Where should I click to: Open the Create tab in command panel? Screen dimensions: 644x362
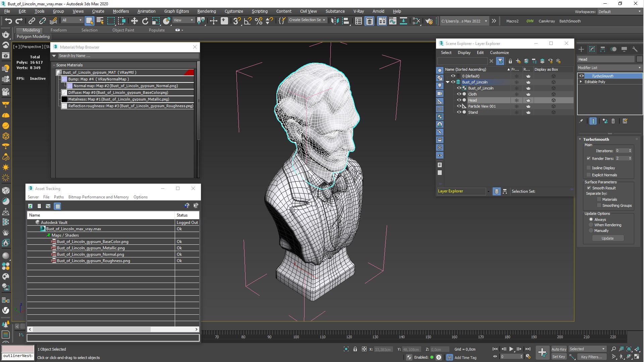[x=581, y=49]
